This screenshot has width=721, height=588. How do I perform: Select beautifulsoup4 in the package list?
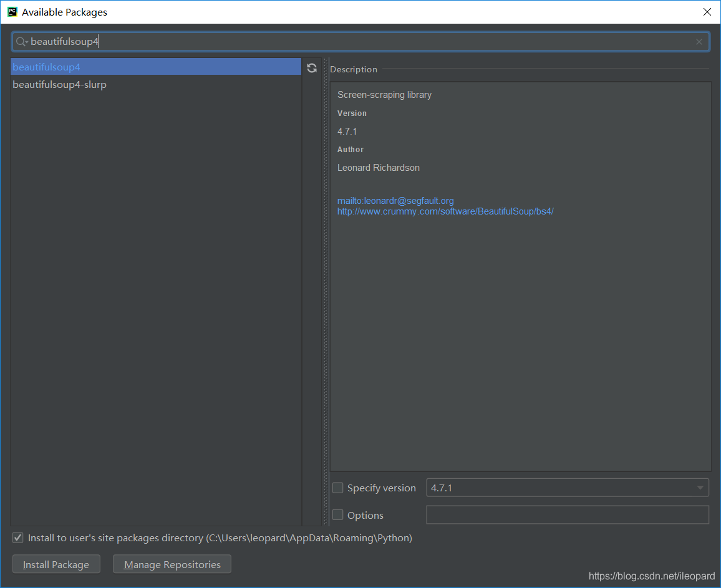(x=156, y=67)
